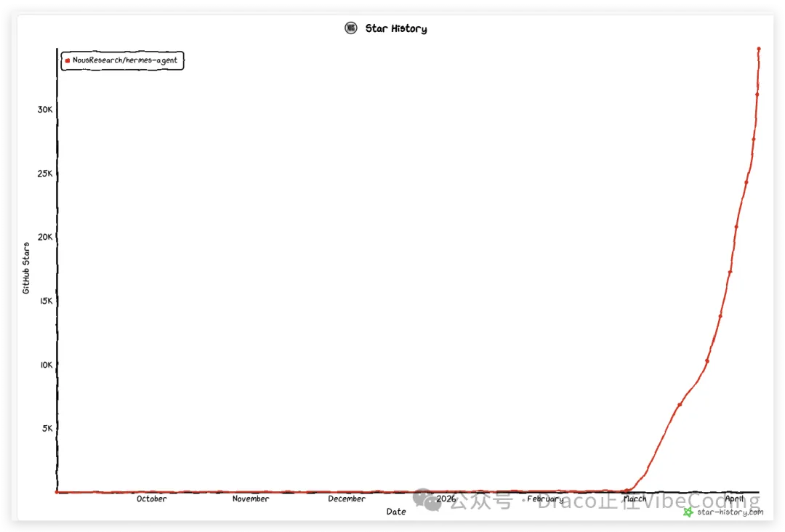This screenshot has width=785, height=532.
Task: Select the NousResearch/hermes-agent legend label
Action: coord(125,61)
